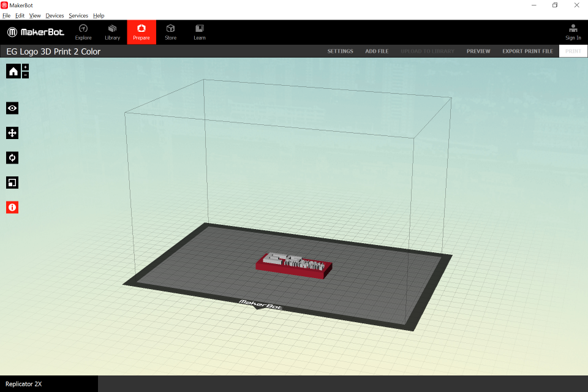
Task: Click the Home view icon
Action: 13,71
